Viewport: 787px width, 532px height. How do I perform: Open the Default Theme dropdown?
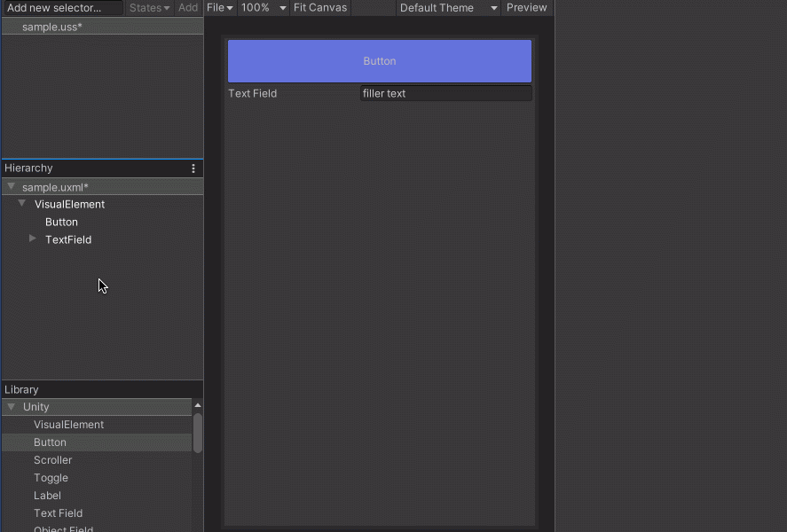[448, 8]
